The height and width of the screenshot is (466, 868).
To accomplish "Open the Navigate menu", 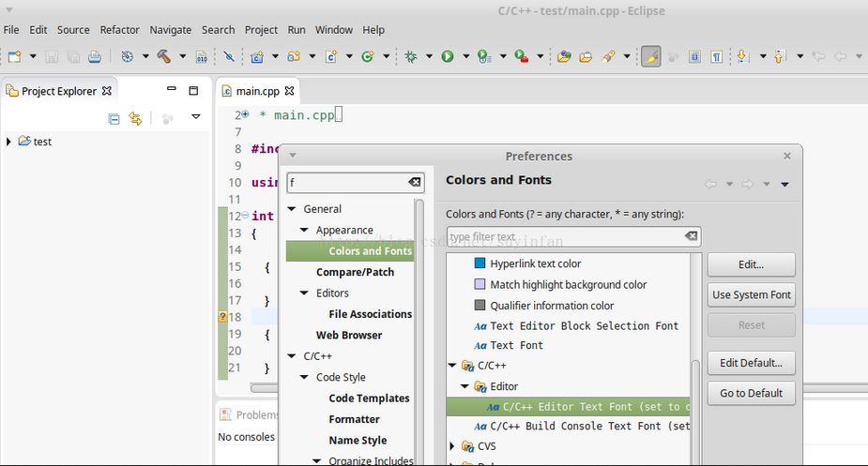I will click(171, 30).
